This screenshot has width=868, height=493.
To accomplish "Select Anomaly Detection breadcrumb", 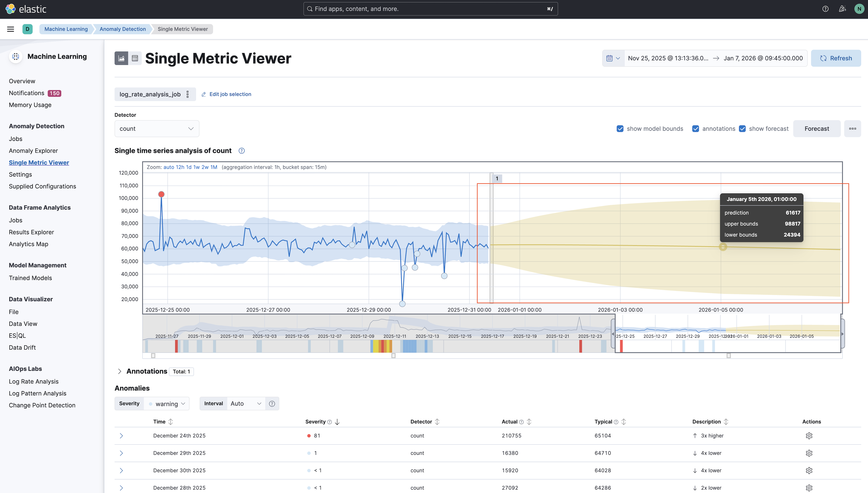I will (123, 29).
